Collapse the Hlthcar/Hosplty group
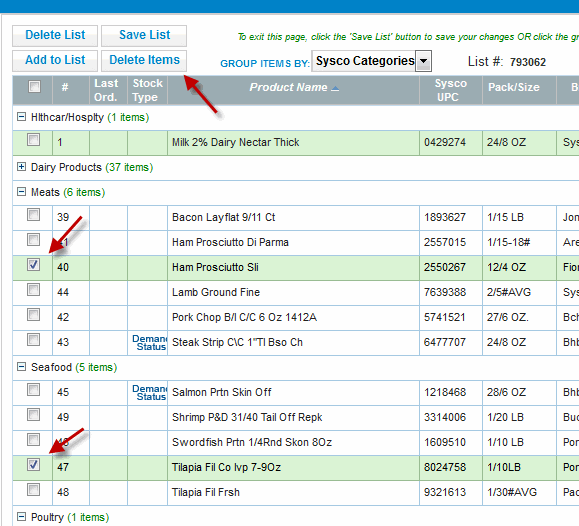The height and width of the screenshot is (526, 579). [21, 117]
